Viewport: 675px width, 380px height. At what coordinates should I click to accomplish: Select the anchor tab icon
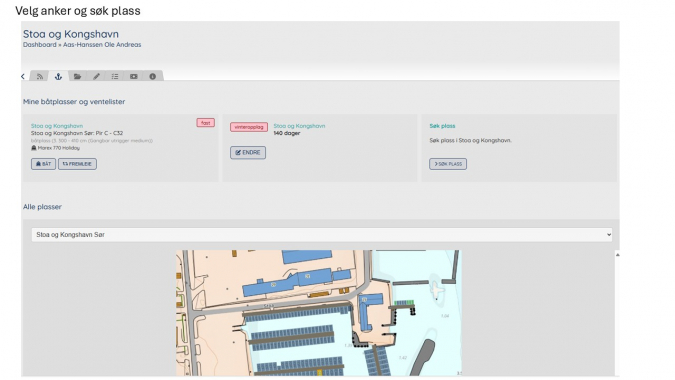click(x=59, y=76)
